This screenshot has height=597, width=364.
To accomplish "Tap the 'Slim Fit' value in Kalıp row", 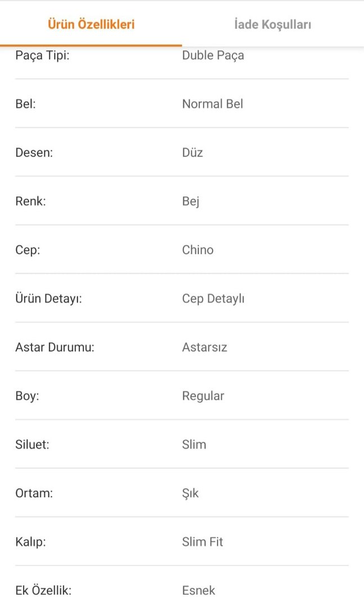I will pyautogui.click(x=202, y=542).
